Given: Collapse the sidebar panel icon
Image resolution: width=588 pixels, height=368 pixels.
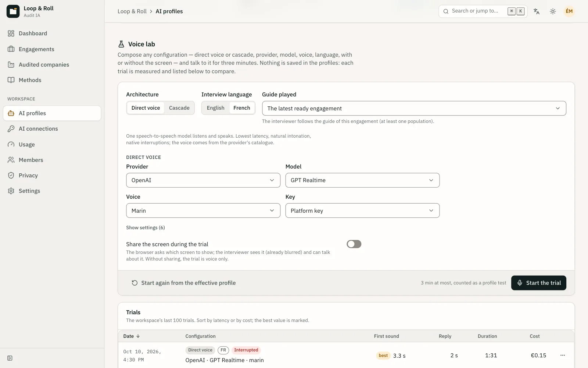Looking at the screenshot, I should click(10, 358).
